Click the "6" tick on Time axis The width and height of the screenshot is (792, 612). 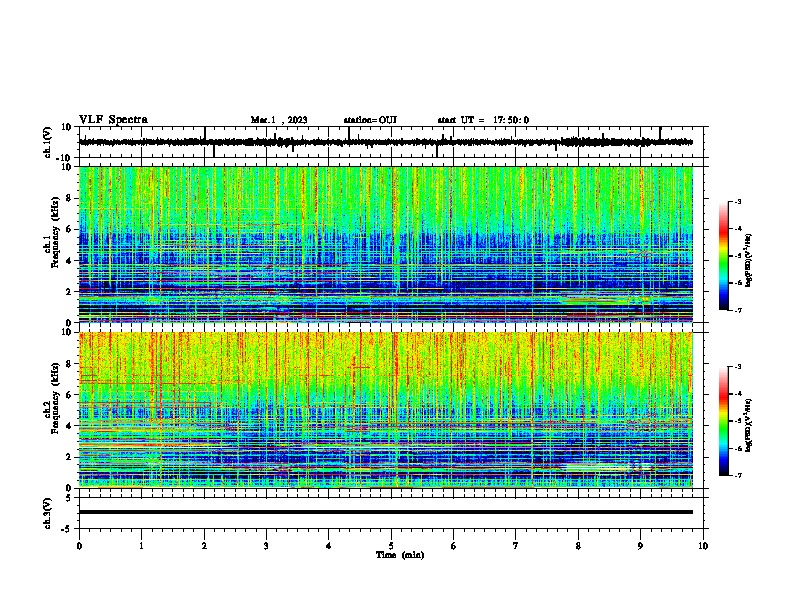tap(454, 546)
